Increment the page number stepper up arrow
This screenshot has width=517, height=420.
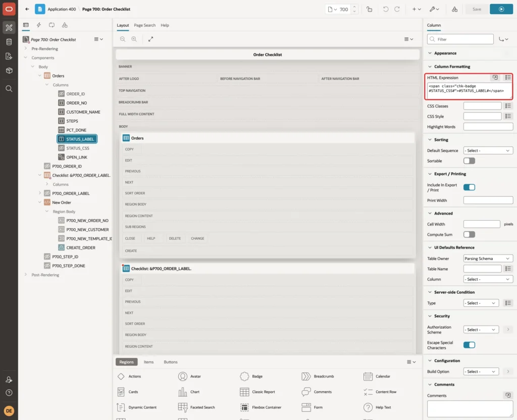[354, 7]
